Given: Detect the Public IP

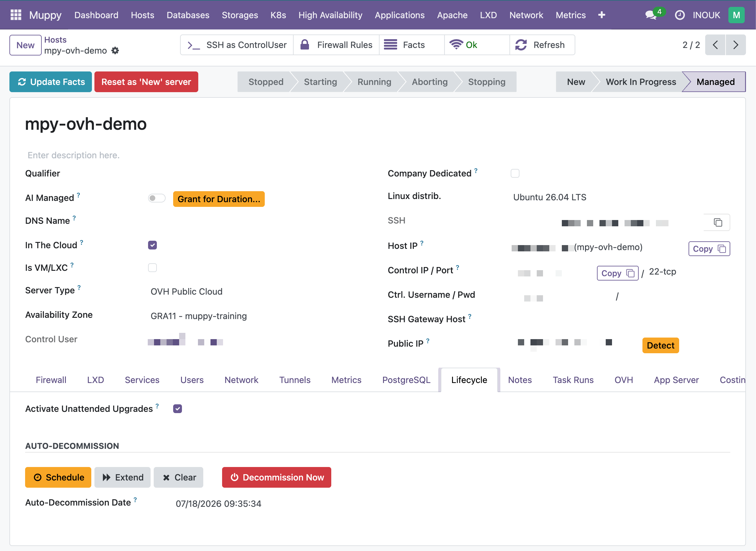Looking at the screenshot, I should [661, 345].
